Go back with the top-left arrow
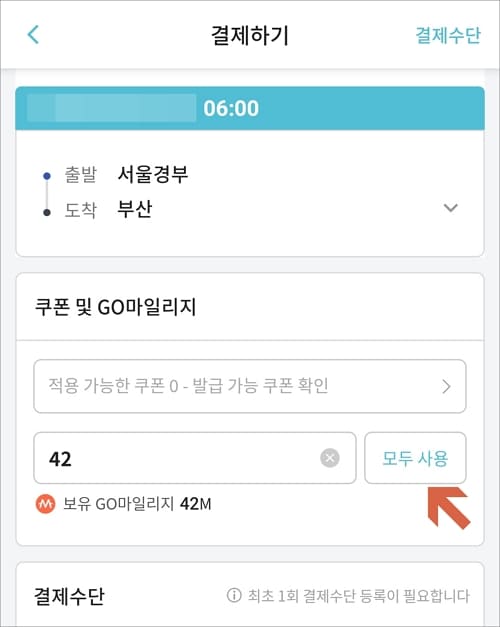The height and width of the screenshot is (627, 500). tap(33, 34)
